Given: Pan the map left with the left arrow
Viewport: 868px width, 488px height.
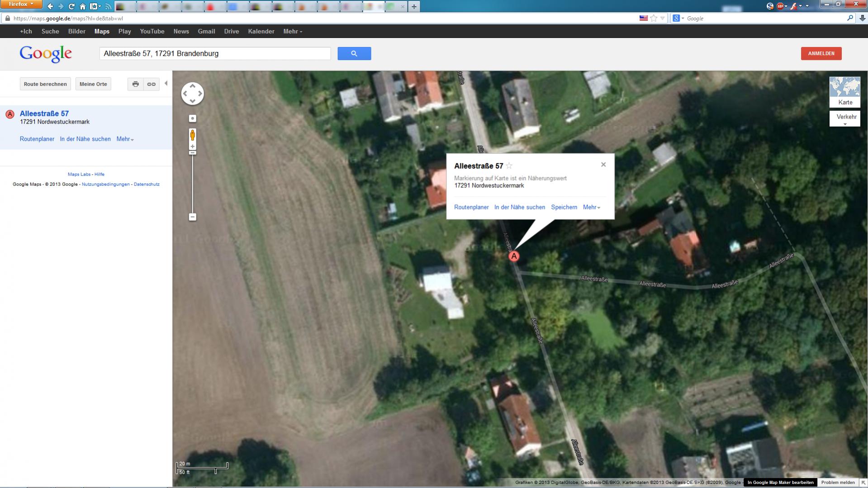Looking at the screenshot, I should click(x=185, y=94).
